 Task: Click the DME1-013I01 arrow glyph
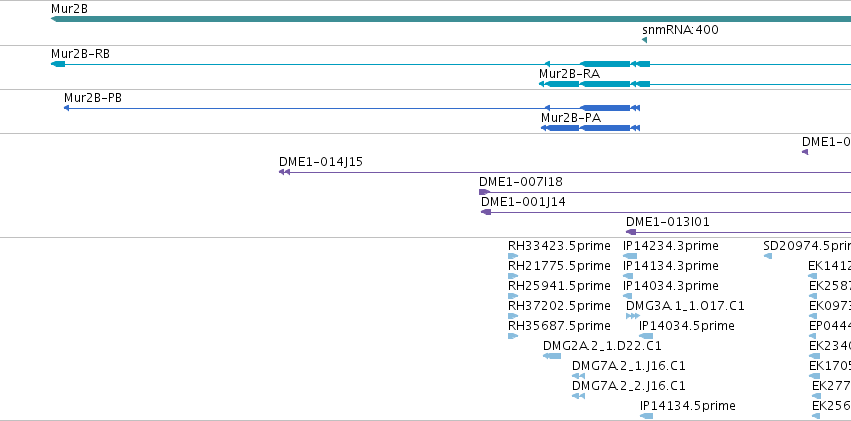pyautogui.click(x=631, y=232)
